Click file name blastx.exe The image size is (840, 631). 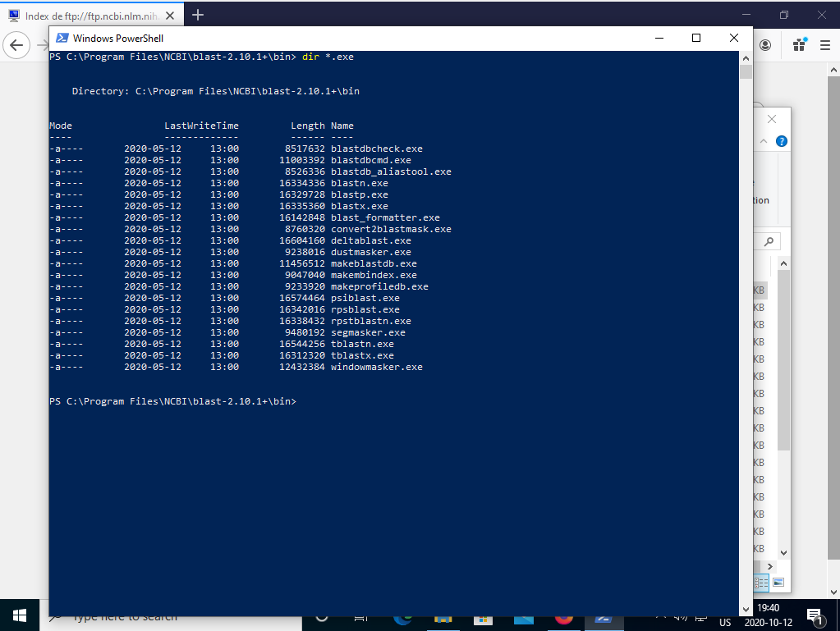click(x=360, y=206)
